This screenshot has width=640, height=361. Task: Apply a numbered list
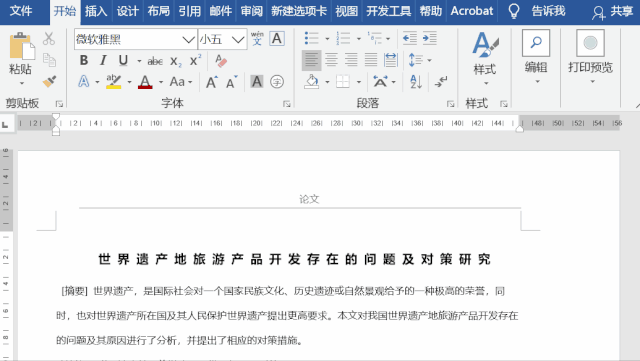pos(343,38)
